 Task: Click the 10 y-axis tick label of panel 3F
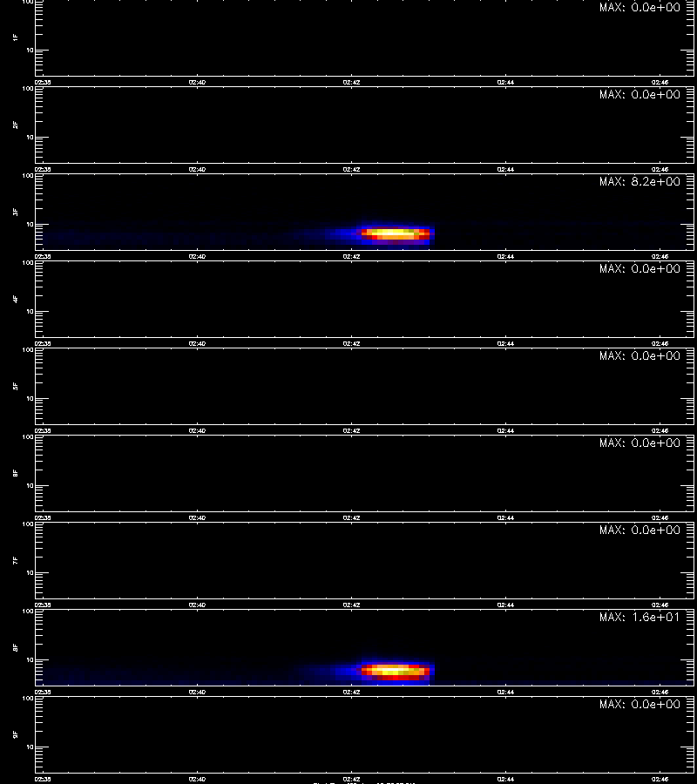coord(30,225)
